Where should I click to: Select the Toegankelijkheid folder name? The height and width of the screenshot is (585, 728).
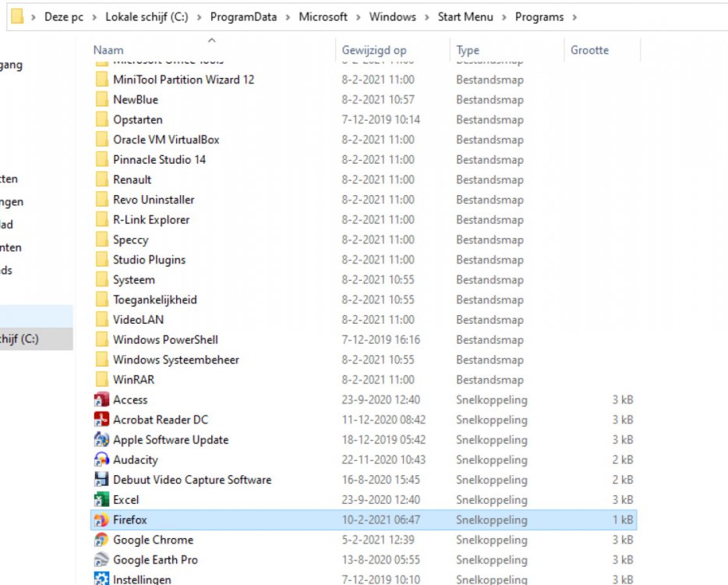click(154, 300)
